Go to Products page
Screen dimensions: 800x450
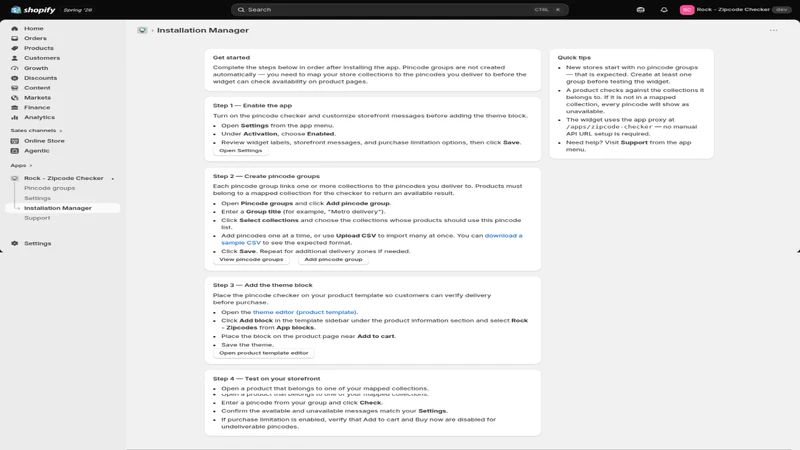(39, 48)
